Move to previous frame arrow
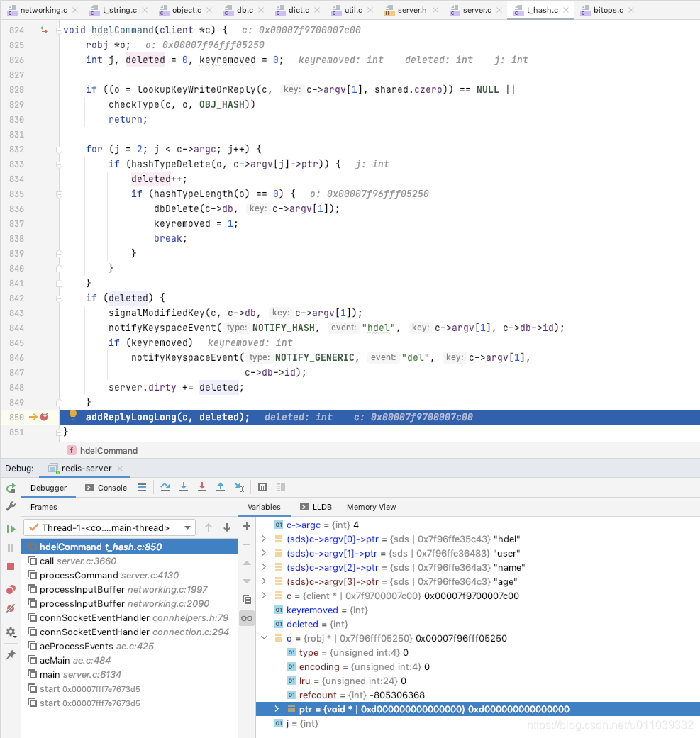 coord(209,527)
